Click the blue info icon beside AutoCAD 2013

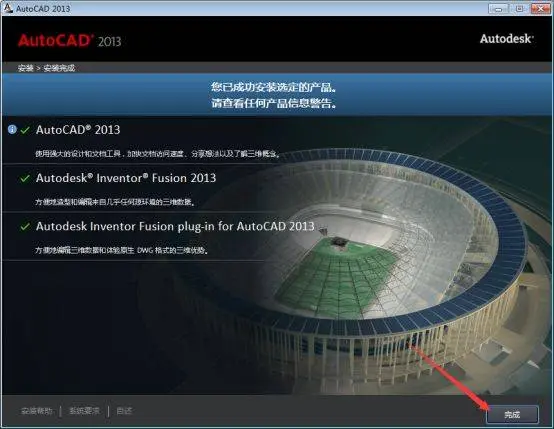[x=12, y=130]
